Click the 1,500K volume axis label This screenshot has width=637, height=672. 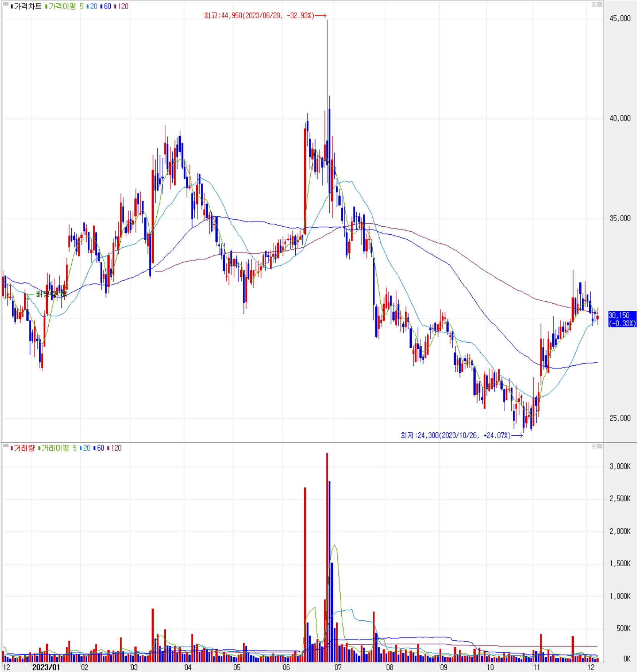[620, 563]
